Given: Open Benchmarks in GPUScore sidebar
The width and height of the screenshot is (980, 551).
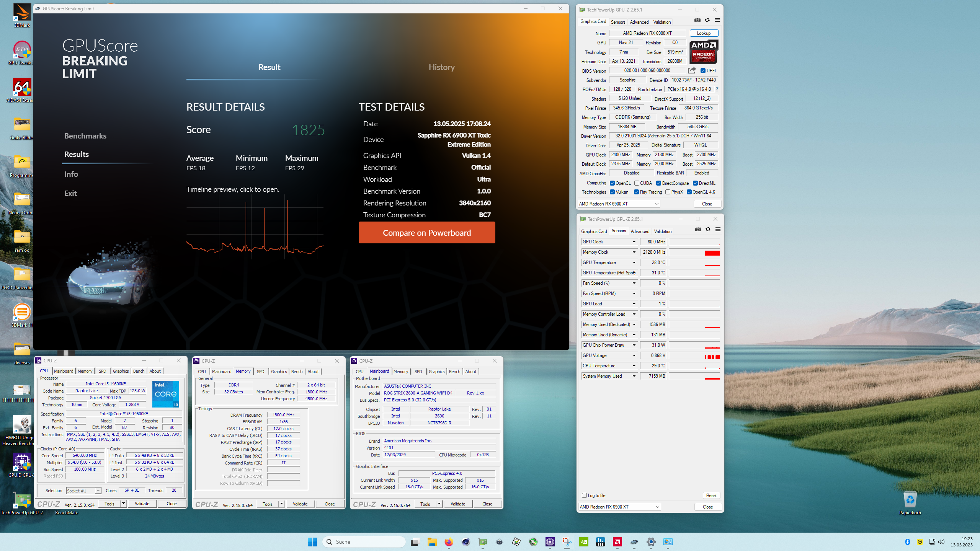Looking at the screenshot, I should 85,136.
